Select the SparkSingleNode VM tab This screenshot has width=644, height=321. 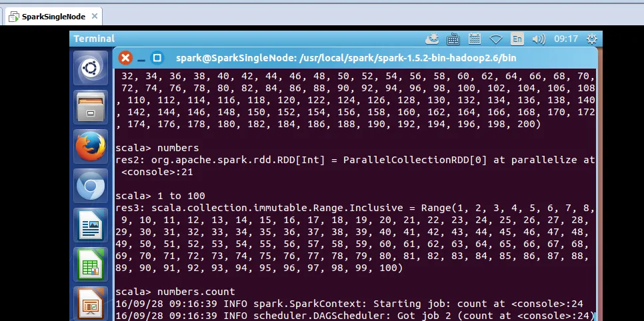54,17
